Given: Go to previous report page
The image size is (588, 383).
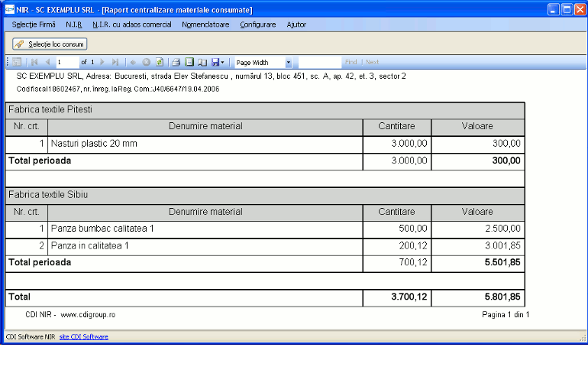Looking at the screenshot, I should point(47,62).
